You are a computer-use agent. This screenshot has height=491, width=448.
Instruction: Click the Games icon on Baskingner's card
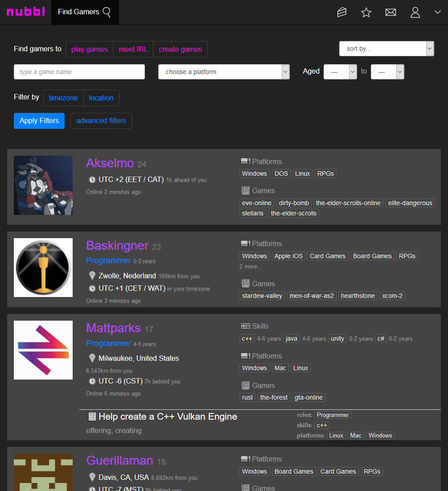coord(245,283)
